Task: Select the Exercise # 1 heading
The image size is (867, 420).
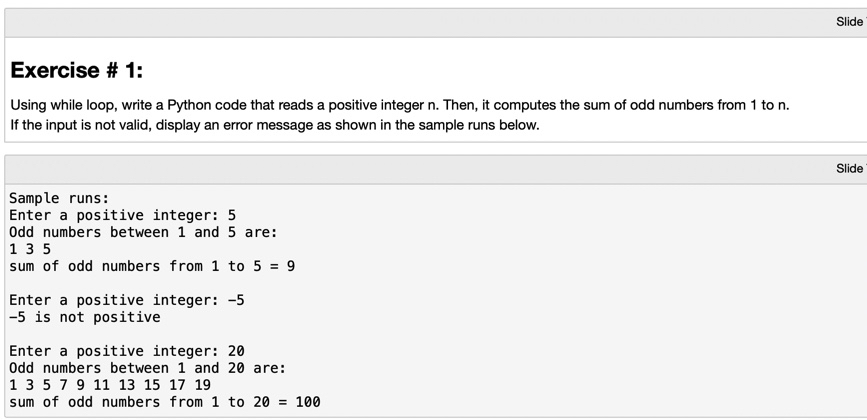Action: click(x=76, y=70)
